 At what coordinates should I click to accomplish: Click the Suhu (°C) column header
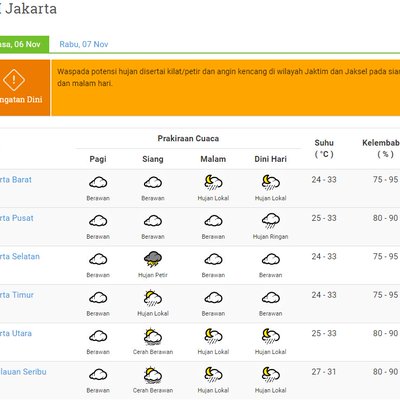pos(324,148)
